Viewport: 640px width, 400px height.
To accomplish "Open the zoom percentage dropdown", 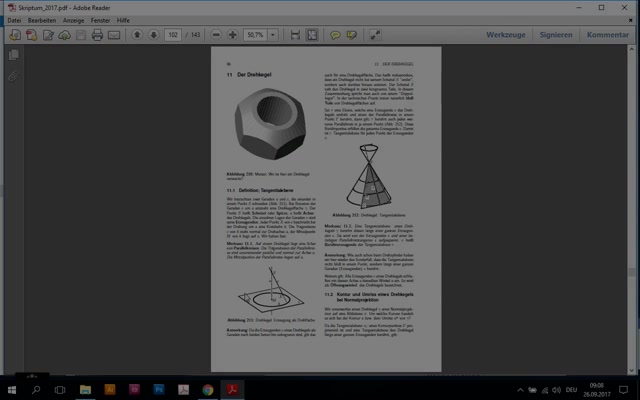I will click(x=274, y=35).
